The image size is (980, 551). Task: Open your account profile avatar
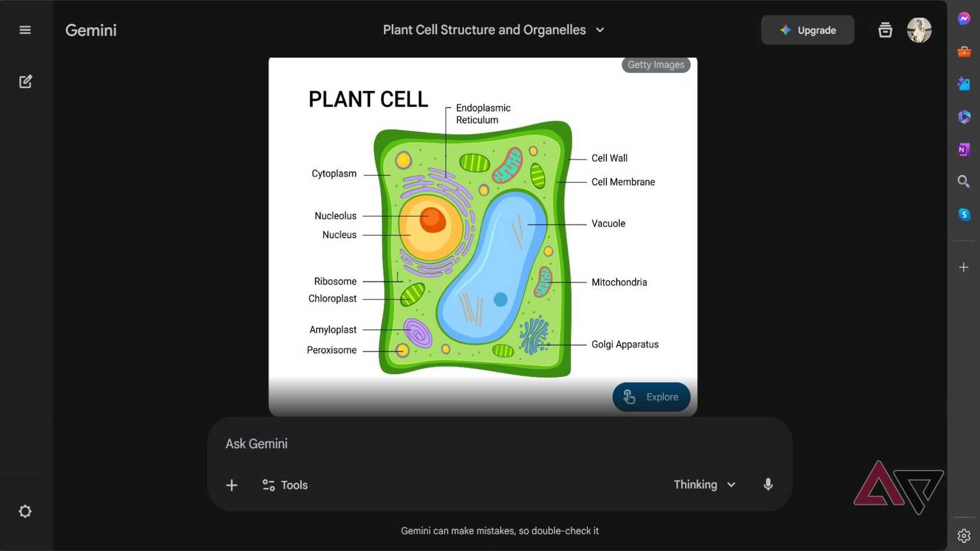[919, 30]
